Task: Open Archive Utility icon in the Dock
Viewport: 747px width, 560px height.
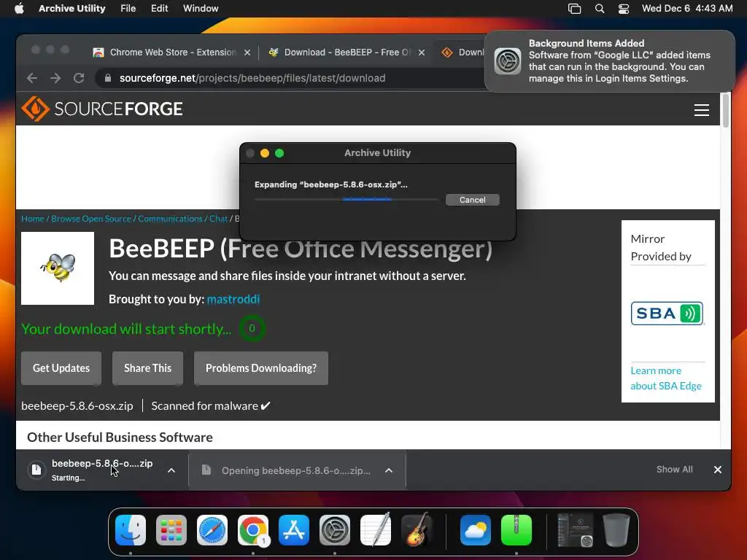Action: coord(516,530)
